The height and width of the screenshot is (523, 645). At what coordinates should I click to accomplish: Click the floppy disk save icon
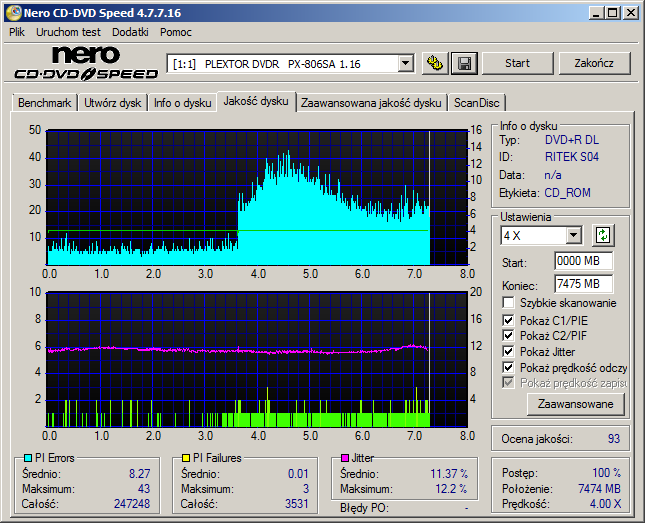pos(464,63)
